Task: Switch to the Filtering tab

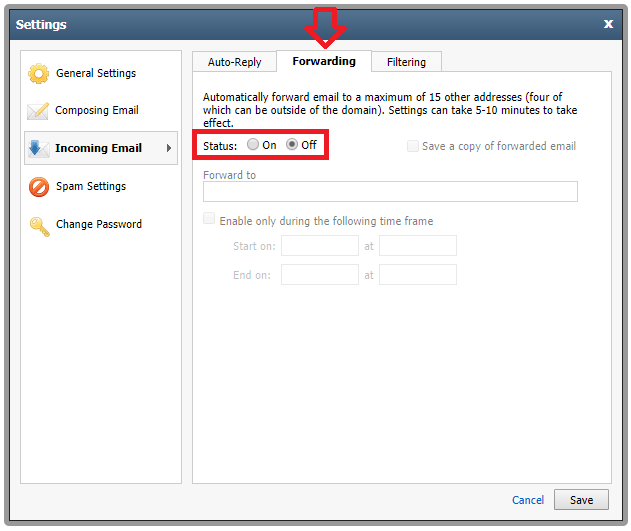Action: click(406, 62)
